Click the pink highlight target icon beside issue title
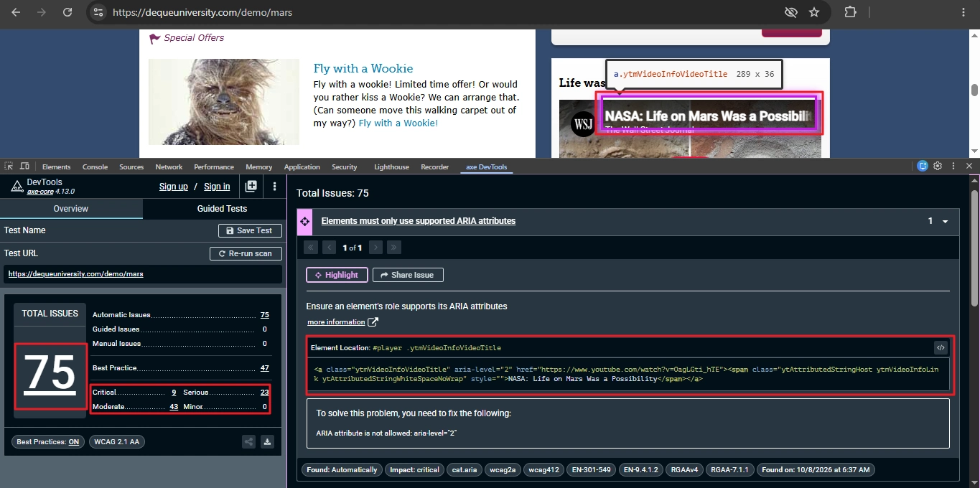Screen dimensions: 980x488 click(304, 221)
